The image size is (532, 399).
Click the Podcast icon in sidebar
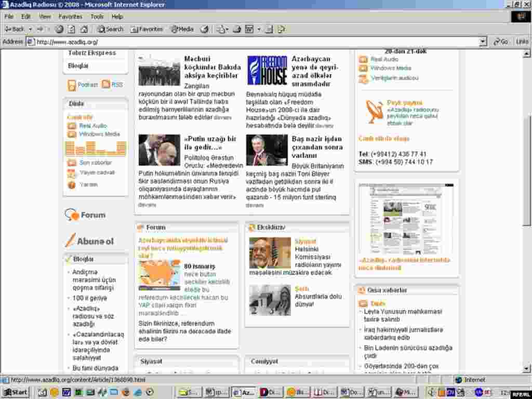click(72, 85)
